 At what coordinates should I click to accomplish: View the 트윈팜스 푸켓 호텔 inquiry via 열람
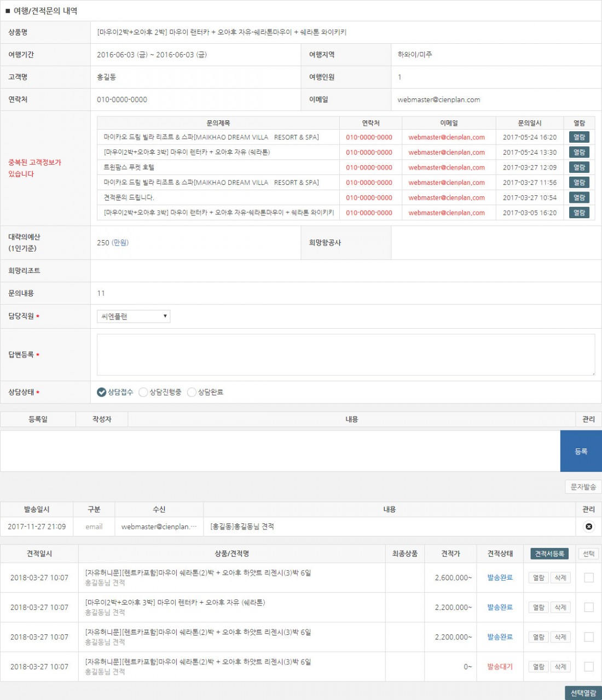(579, 167)
